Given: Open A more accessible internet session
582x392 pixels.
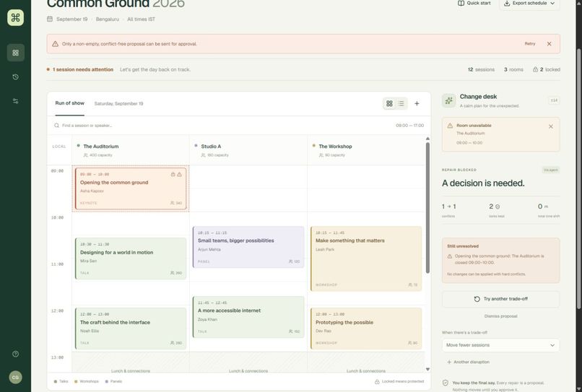Looking at the screenshot, I should (x=248, y=317).
